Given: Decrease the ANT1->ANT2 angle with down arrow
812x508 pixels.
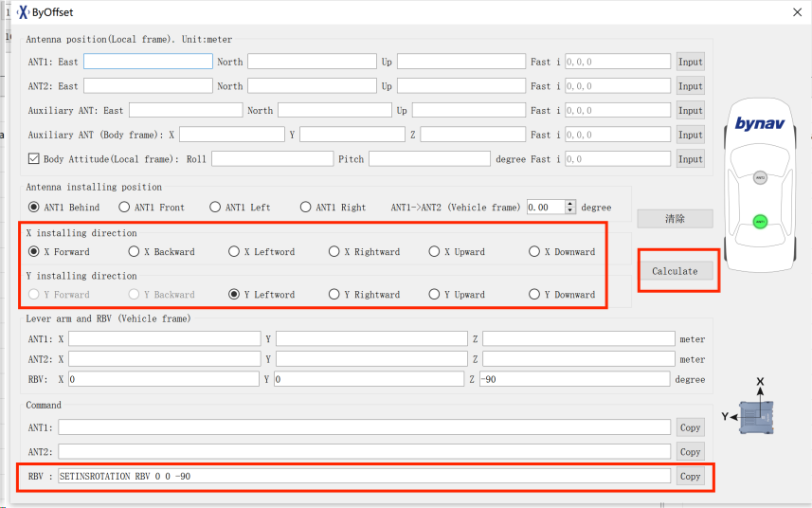Looking at the screenshot, I should tap(569, 210).
